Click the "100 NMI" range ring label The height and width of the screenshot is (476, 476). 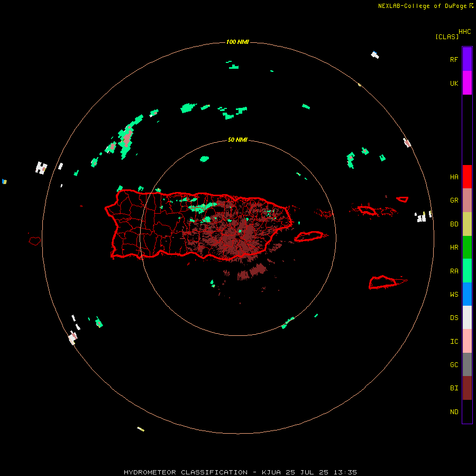237,42
